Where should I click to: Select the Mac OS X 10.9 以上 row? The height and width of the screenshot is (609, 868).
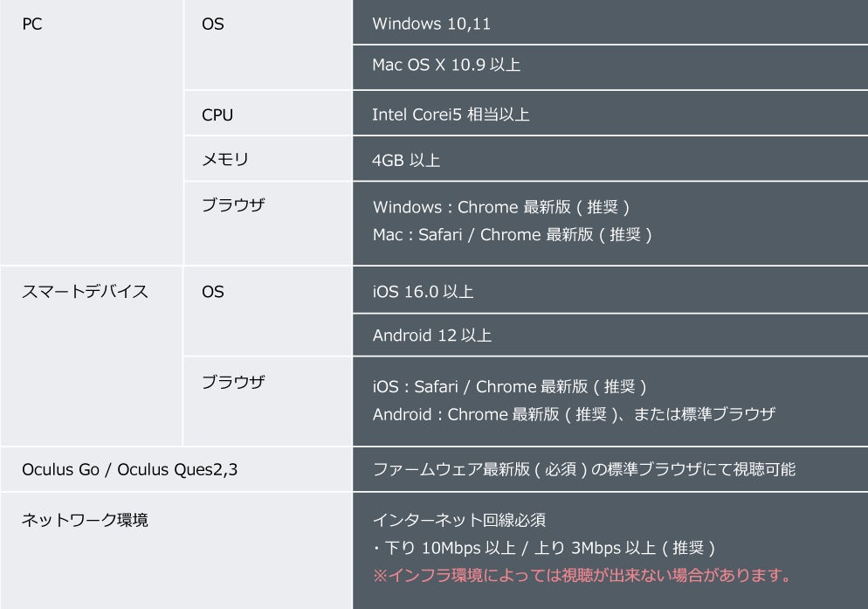click(446, 66)
